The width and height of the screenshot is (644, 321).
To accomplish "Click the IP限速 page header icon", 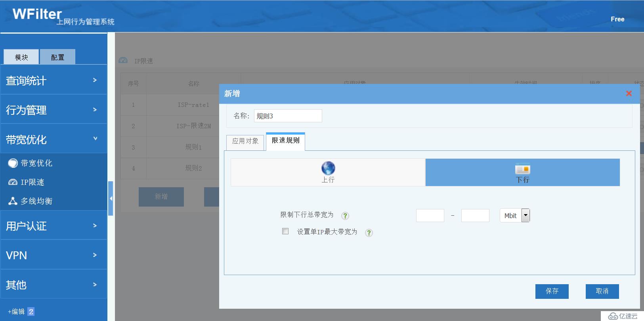I will coord(123,60).
